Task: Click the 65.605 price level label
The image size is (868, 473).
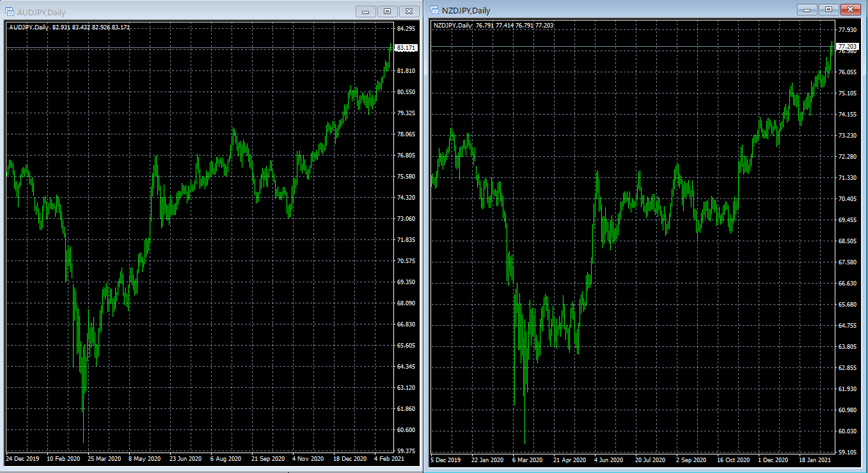Action: (406, 346)
